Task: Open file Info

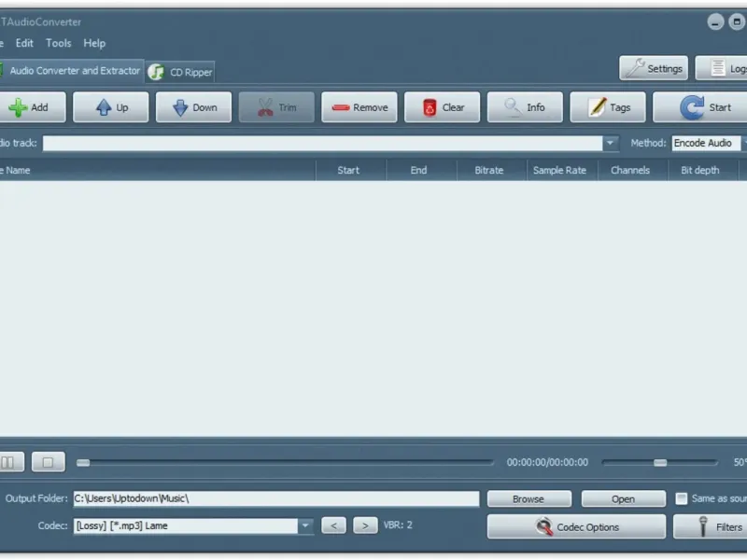Action: coord(525,107)
